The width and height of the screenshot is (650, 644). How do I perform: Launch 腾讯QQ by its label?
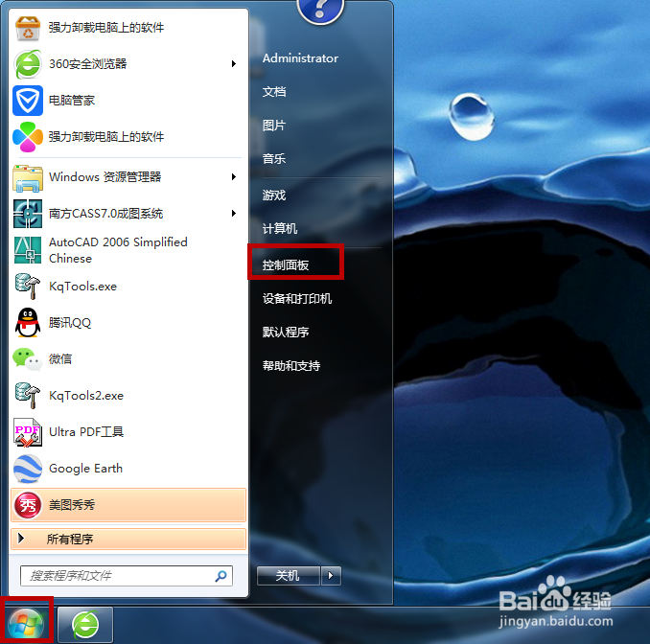[x=70, y=322]
